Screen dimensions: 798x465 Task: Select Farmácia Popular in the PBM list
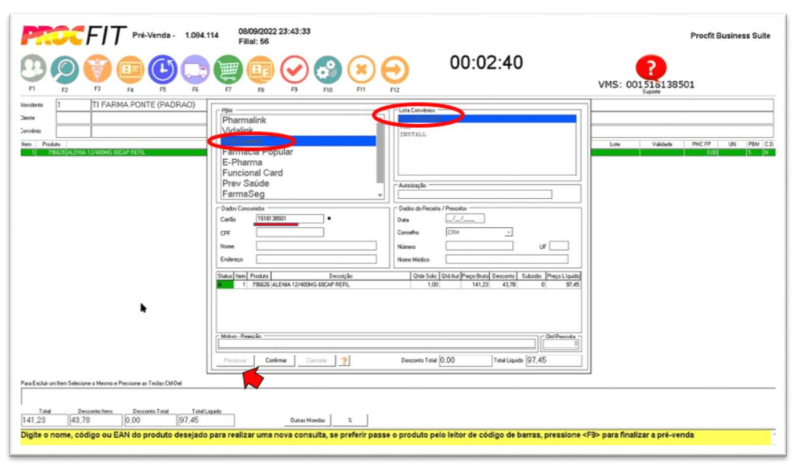[x=258, y=152]
